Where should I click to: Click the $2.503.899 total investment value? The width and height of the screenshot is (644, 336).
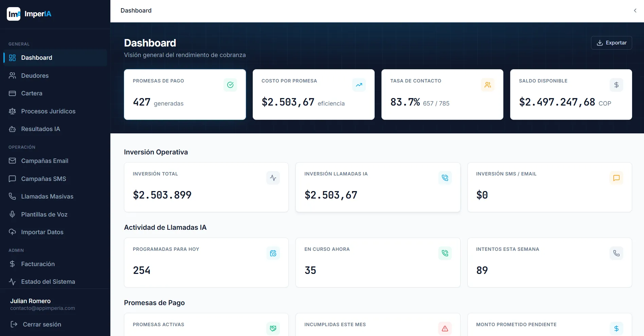pyautogui.click(x=162, y=195)
